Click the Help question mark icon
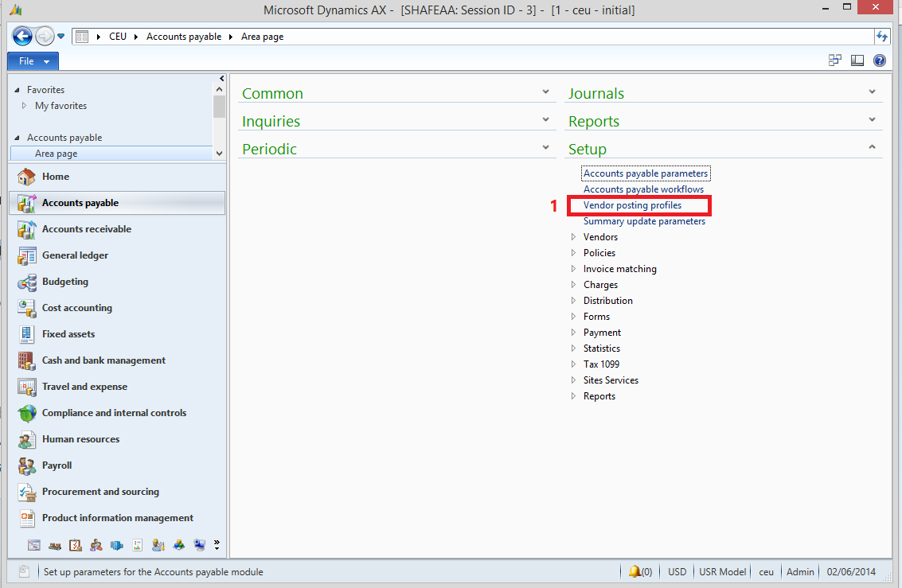Screen dimensions: 902x588 click(879, 60)
